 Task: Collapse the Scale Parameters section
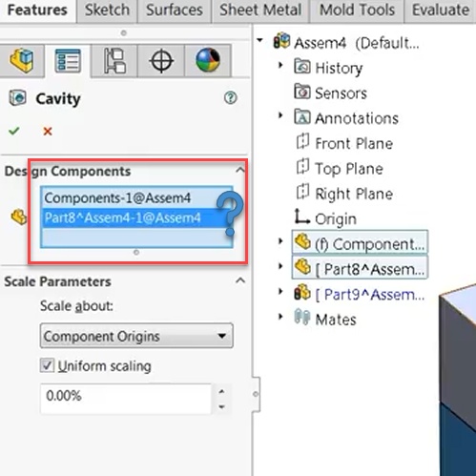coord(240,280)
